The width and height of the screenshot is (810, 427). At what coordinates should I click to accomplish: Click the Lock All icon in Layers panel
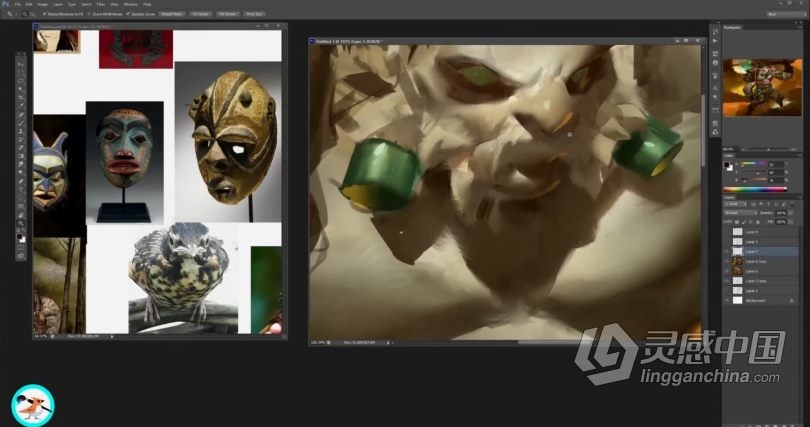click(x=758, y=222)
